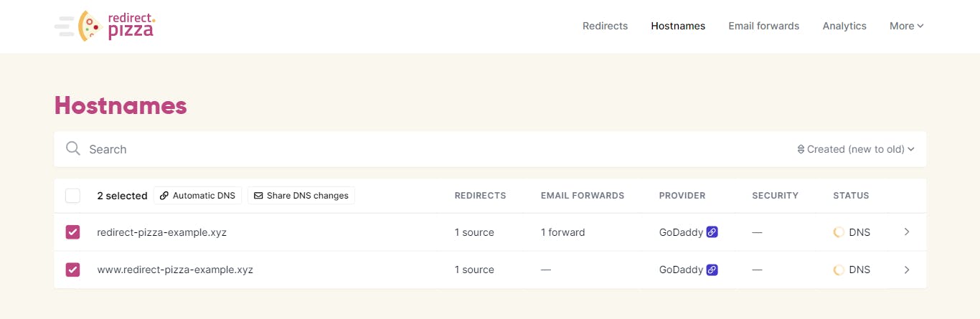Open the redirect-pizza-example.xyz hostname link
Screen dimensions: 980x319
pyautogui.click(x=161, y=232)
